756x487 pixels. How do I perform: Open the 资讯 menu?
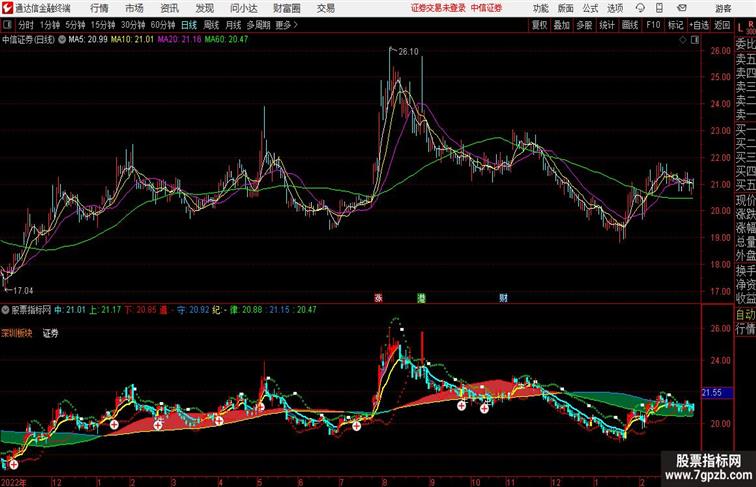tap(169, 8)
